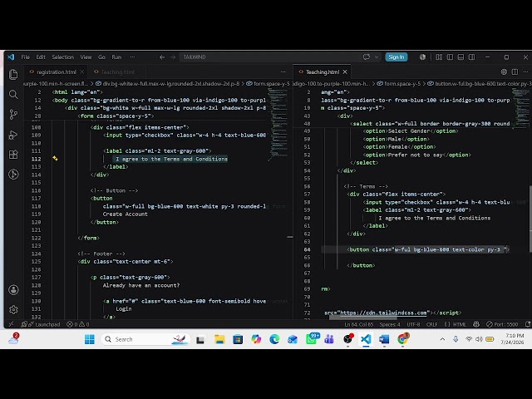Open the Windows Start menu
This screenshot has height=399, width=532.
pyautogui.click(x=90, y=339)
